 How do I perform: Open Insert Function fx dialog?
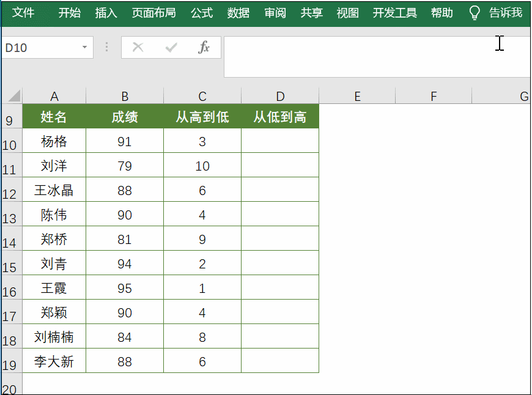204,47
